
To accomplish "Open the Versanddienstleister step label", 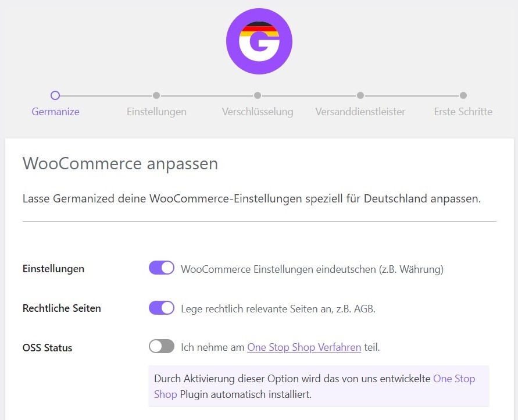I will 360,112.
